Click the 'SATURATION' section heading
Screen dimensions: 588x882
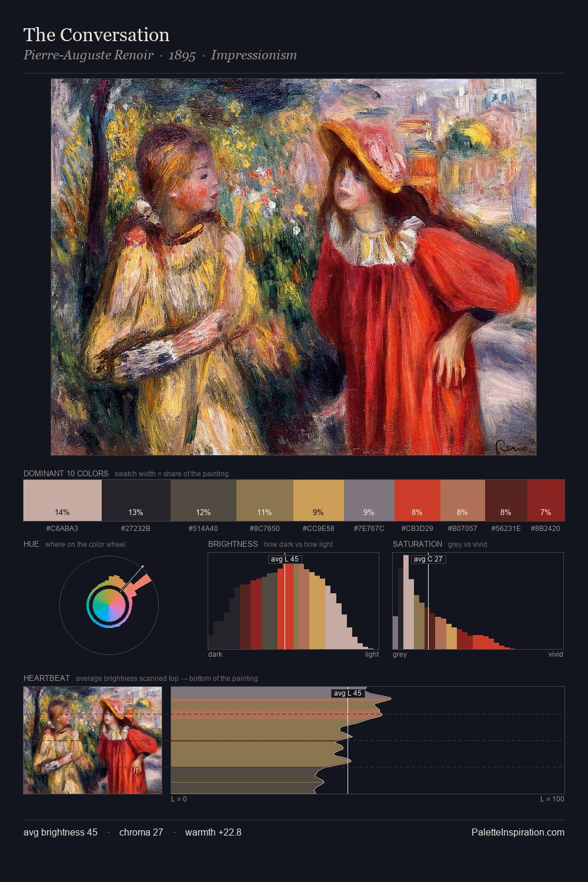click(417, 544)
